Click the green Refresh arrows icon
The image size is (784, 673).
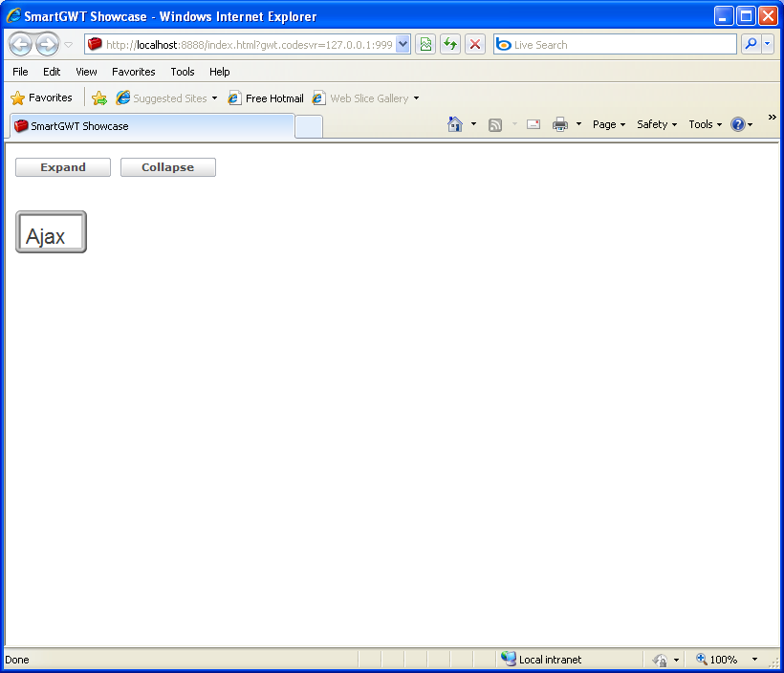coord(450,45)
